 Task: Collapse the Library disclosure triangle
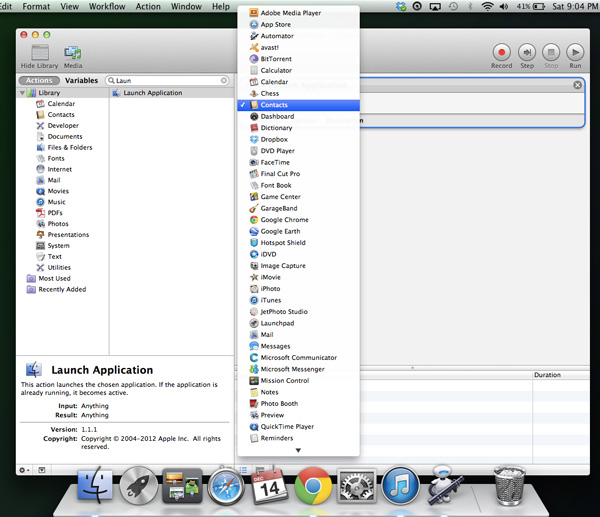22,93
